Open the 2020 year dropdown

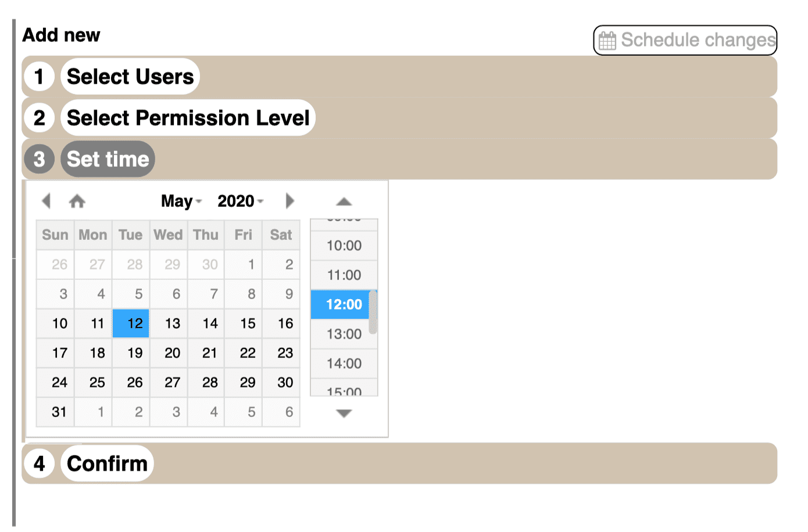click(241, 201)
